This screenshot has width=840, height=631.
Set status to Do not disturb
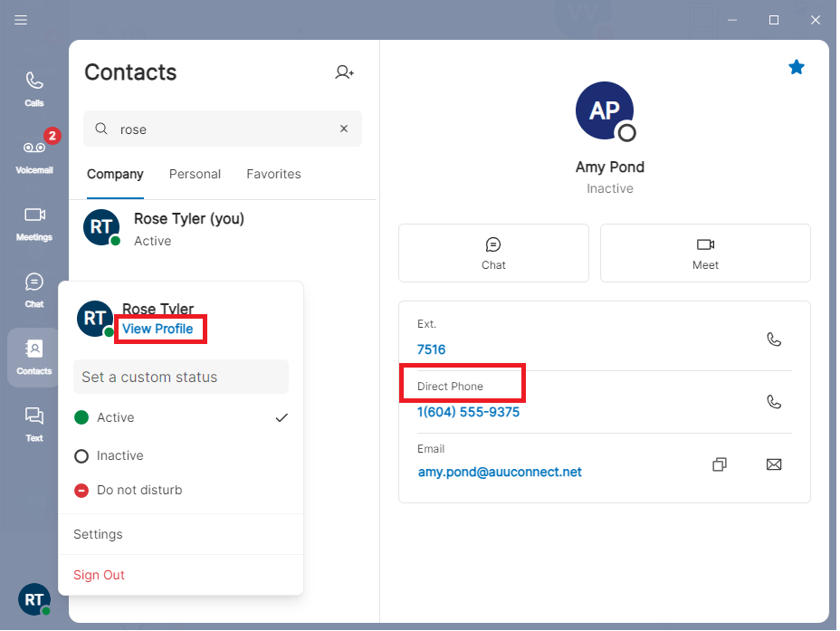[x=138, y=490]
